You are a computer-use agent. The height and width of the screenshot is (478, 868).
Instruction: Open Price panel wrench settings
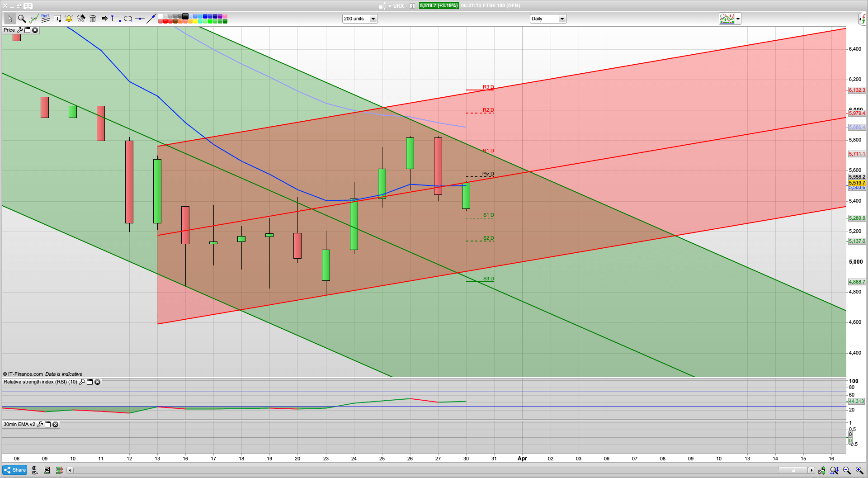[19, 30]
